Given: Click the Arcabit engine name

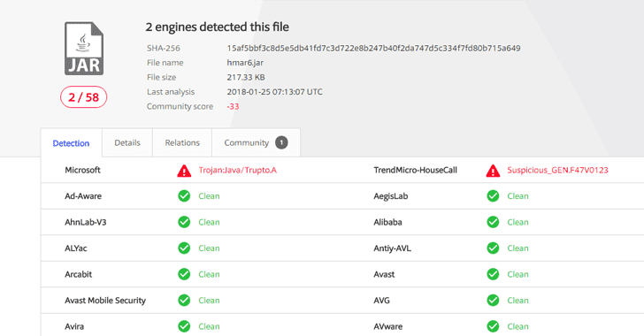Looking at the screenshot, I should [79, 274].
